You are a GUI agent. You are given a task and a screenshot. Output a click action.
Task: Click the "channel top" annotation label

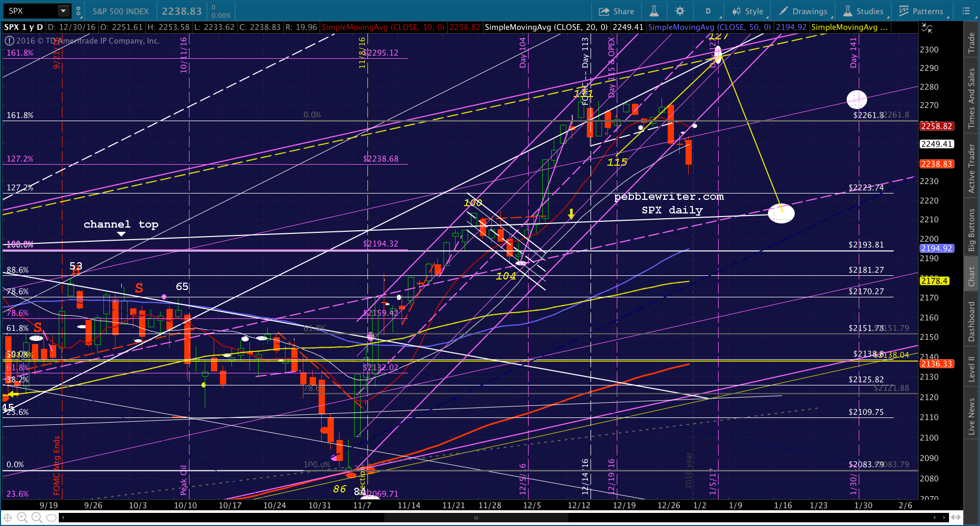tap(121, 224)
